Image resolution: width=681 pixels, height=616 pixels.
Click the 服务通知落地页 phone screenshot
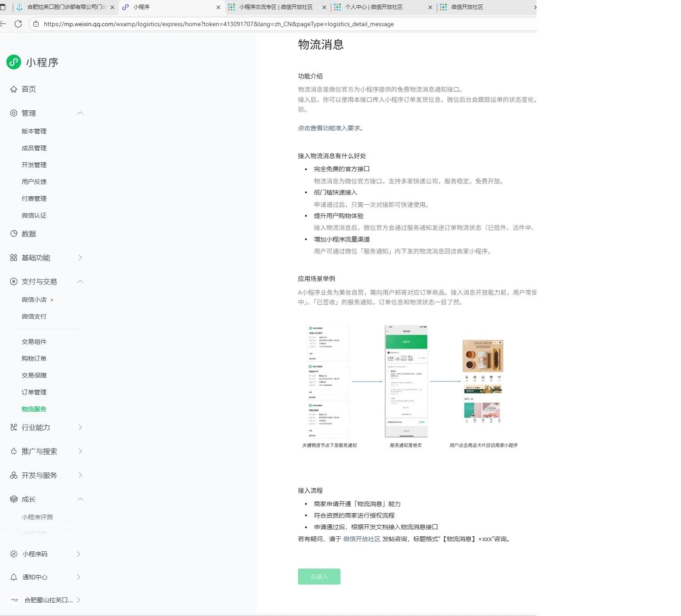click(x=406, y=381)
